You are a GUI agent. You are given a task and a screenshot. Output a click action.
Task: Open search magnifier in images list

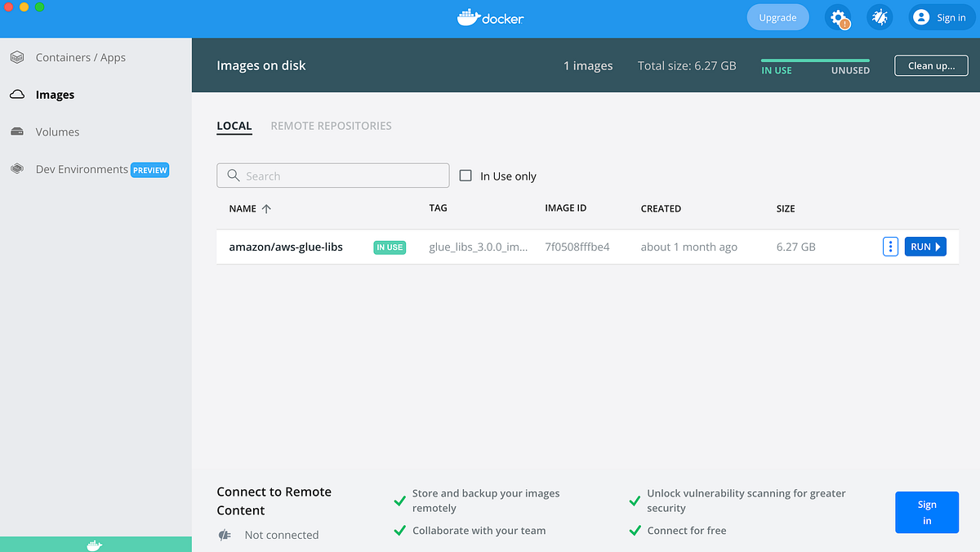[x=234, y=175]
